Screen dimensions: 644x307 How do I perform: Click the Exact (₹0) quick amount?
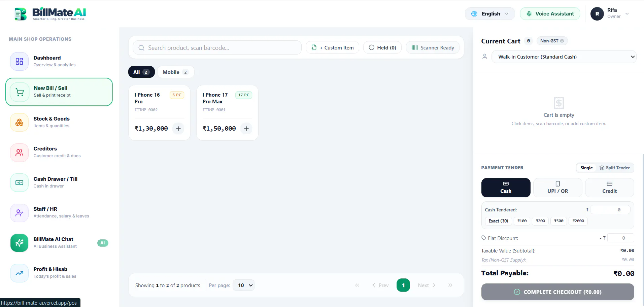click(x=498, y=221)
